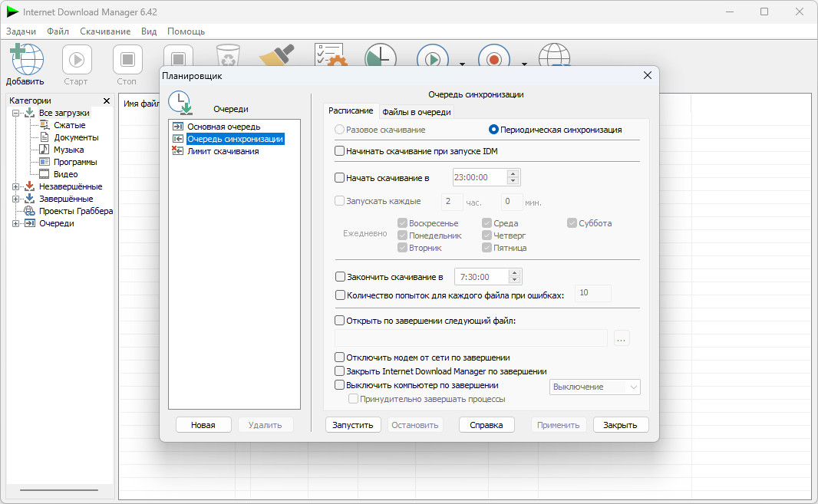Select the Лимит скачивания queue item
Image resolution: width=818 pixels, height=504 pixels.
(223, 151)
